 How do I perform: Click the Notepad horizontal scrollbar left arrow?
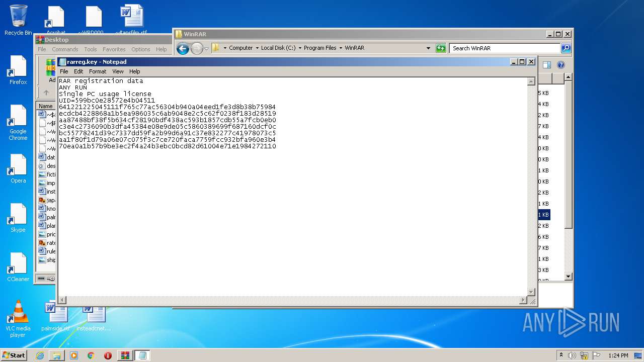pyautogui.click(x=62, y=300)
